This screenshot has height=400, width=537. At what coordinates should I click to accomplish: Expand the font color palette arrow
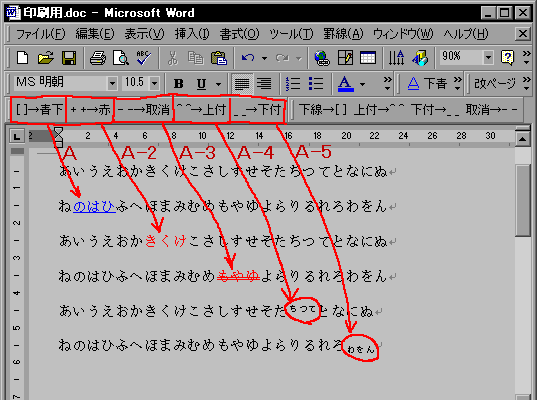click(x=363, y=84)
